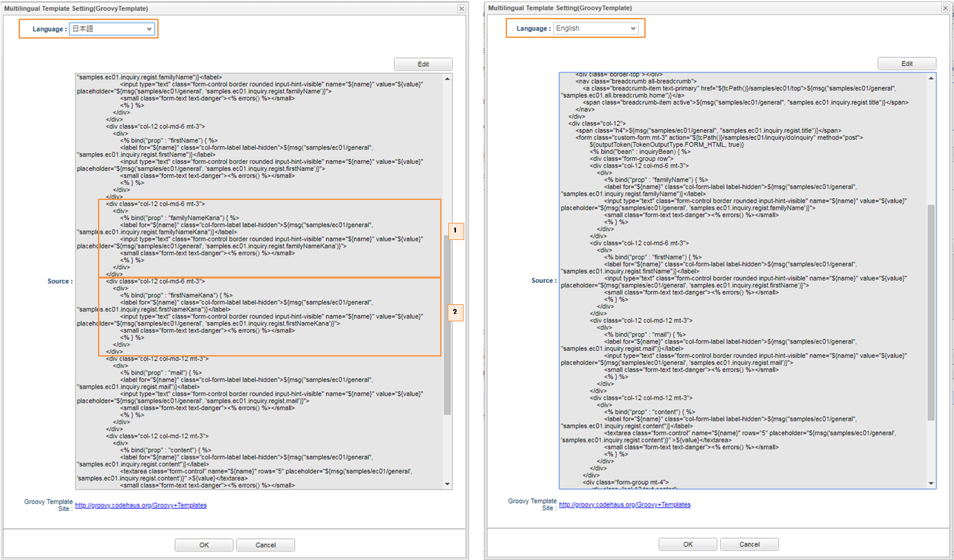
Task: Confirm with OK in the 日本語 dialog
Action: (204, 545)
